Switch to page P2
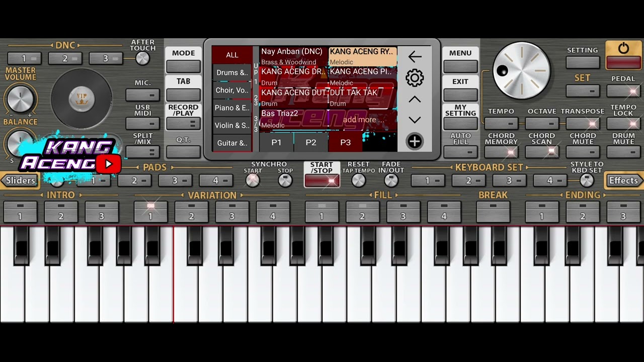 311,142
